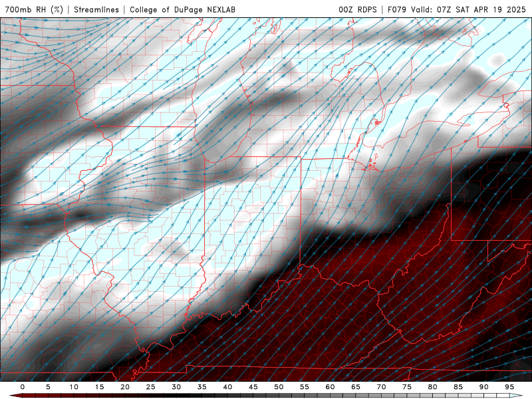The width and height of the screenshot is (532, 399).
Task: Click the "75" colorbar tick label
Action: pyautogui.click(x=407, y=387)
